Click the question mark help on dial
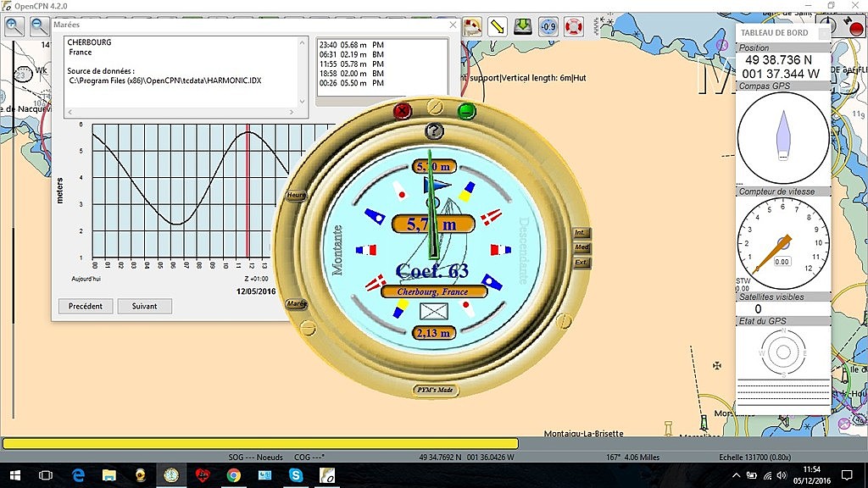868x488 pixels. (434, 131)
